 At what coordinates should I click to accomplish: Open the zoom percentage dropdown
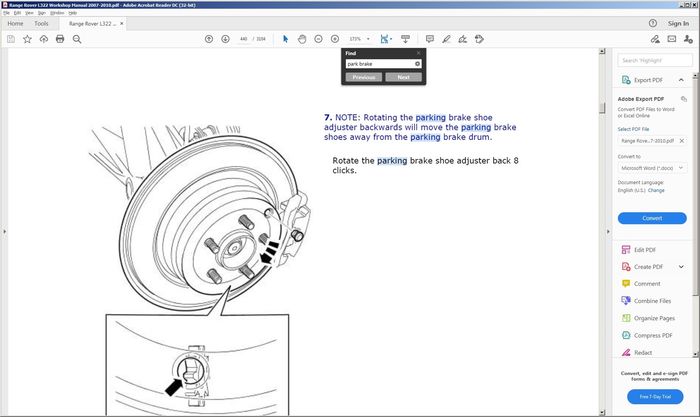[368, 39]
